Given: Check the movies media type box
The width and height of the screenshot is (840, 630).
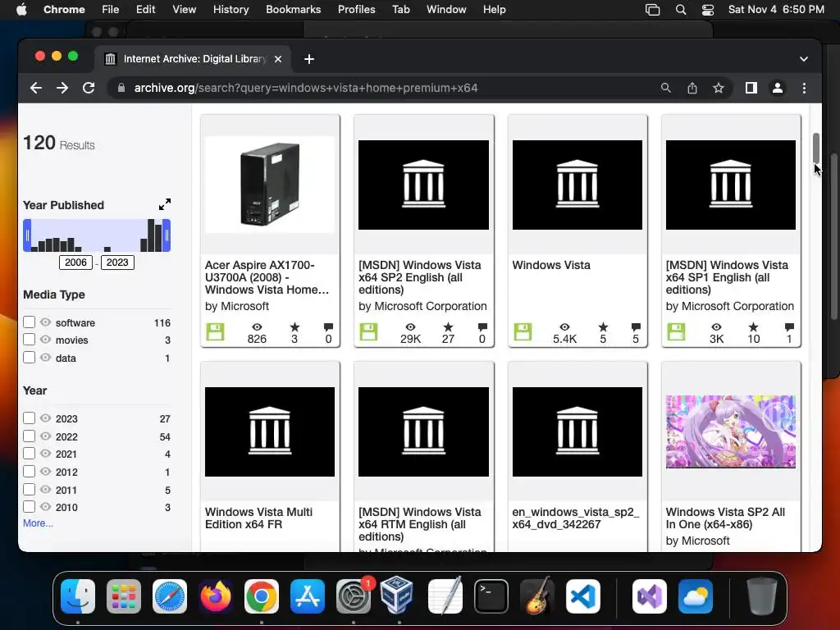Looking at the screenshot, I should (29, 340).
